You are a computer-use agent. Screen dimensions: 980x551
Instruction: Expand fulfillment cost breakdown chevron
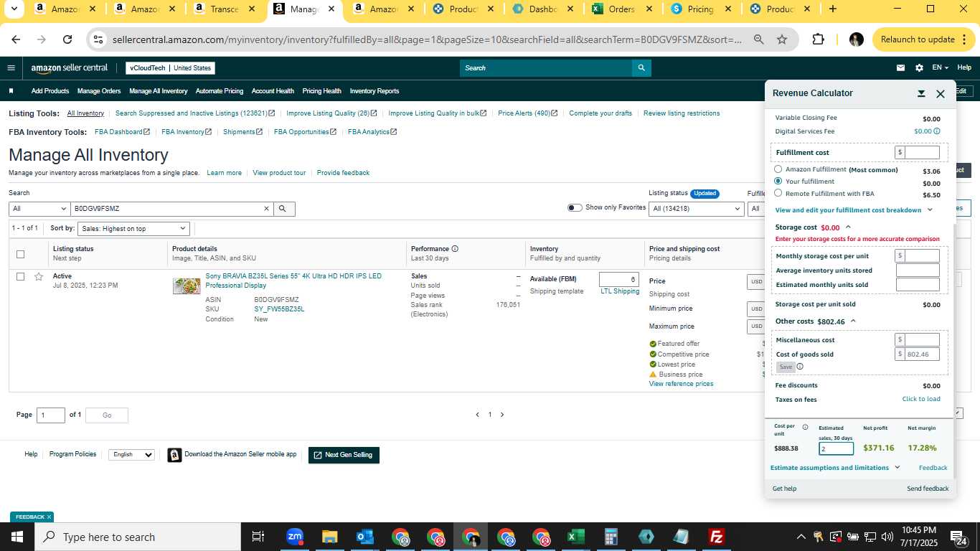pos(930,210)
